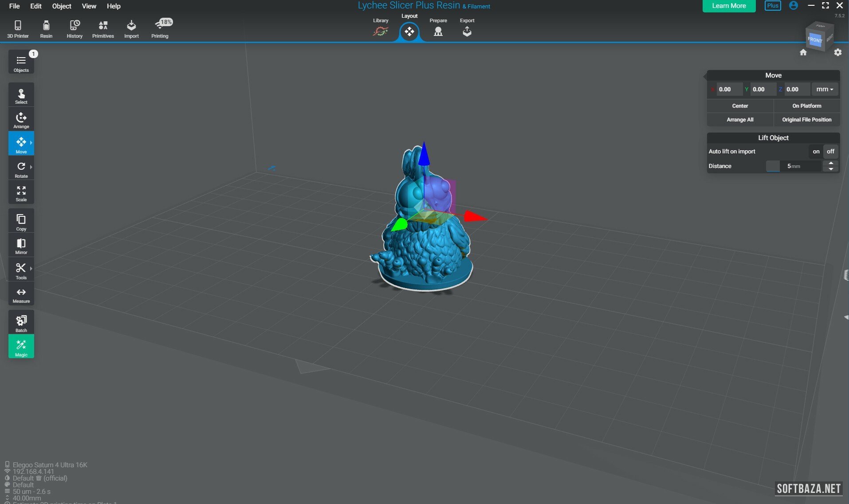The height and width of the screenshot is (504, 849).
Task: Open the mm units dropdown
Action: click(x=824, y=90)
